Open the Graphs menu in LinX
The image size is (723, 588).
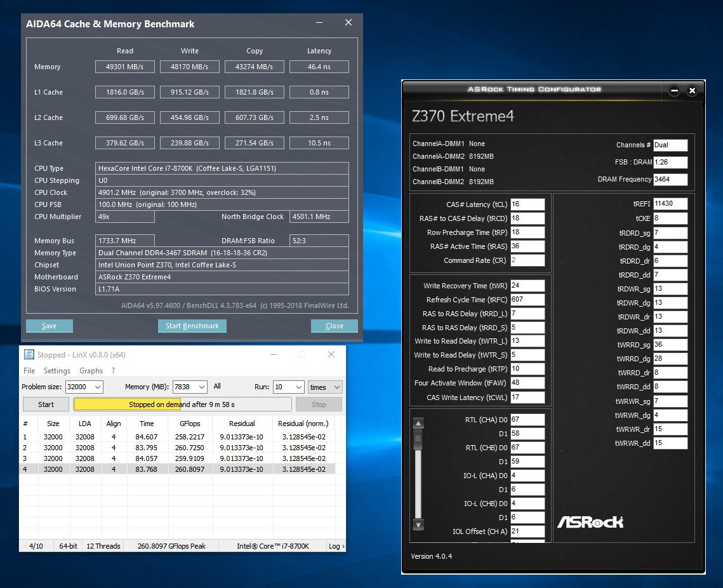[x=91, y=371]
